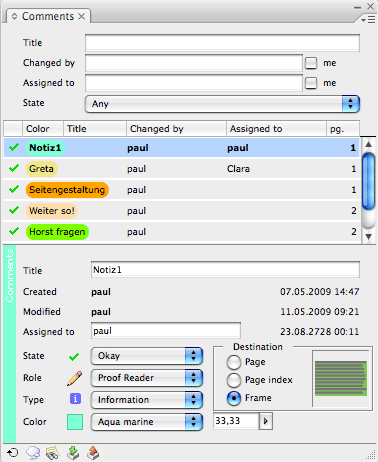This screenshot has height=462, width=378.
Task: Click the pencil Role icon
Action: pos(75,378)
